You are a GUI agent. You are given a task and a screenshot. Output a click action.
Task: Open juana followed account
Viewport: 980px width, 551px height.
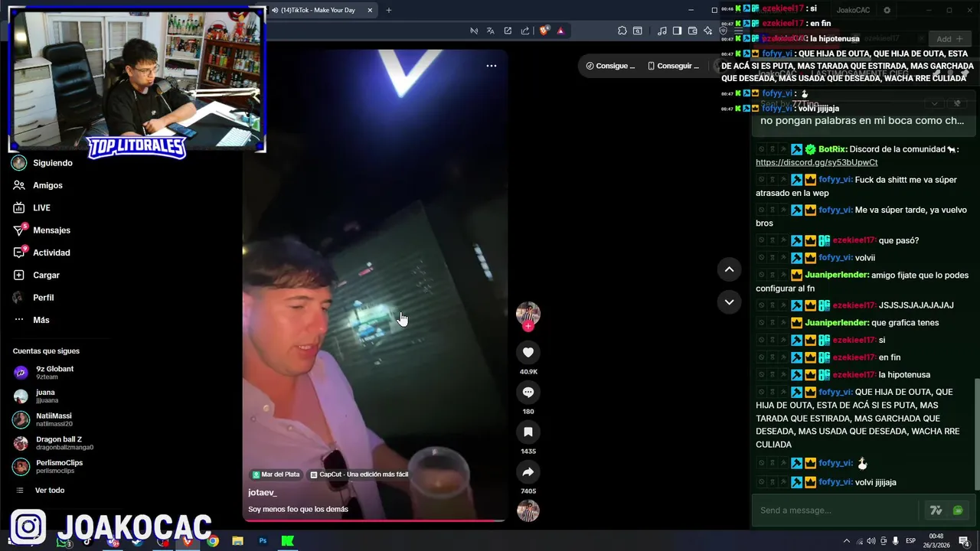[46, 396]
